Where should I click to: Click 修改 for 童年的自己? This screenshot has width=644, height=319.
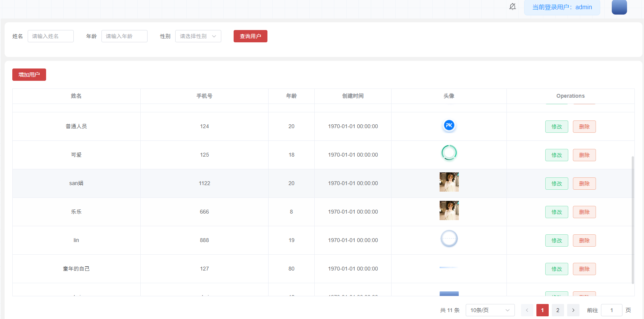(557, 269)
